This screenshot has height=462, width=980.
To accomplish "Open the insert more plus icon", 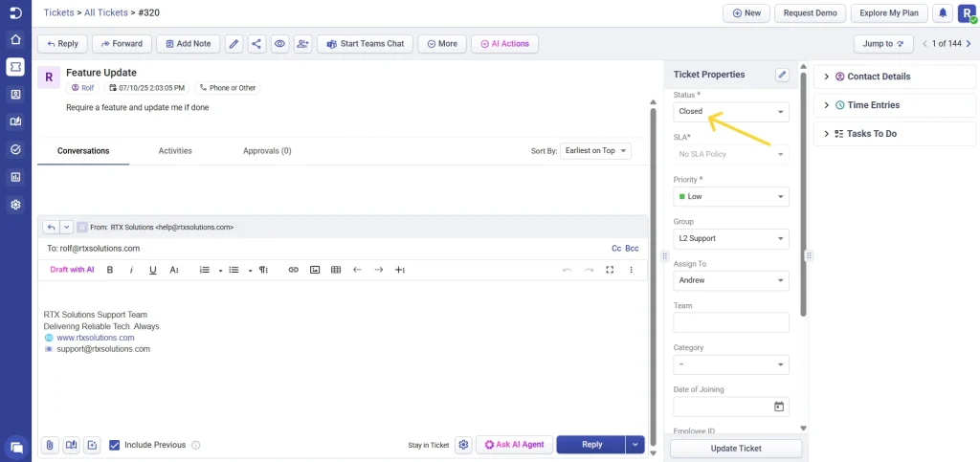I will coord(400,270).
